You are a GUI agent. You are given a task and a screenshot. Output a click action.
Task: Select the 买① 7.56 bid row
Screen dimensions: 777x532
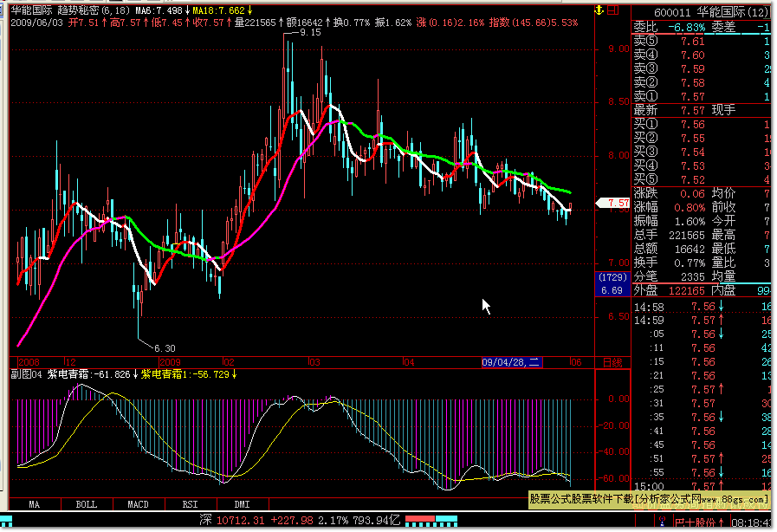(x=702, y=125)
